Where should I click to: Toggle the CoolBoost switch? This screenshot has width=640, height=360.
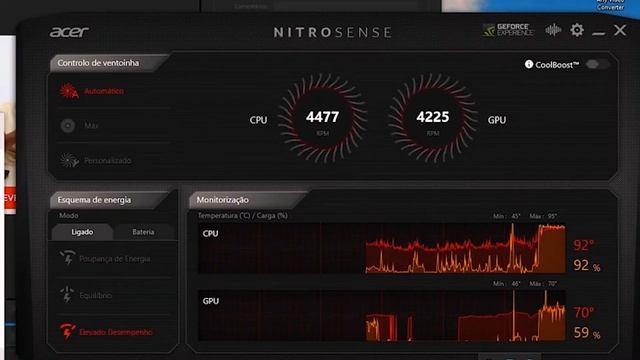(597, 64)
